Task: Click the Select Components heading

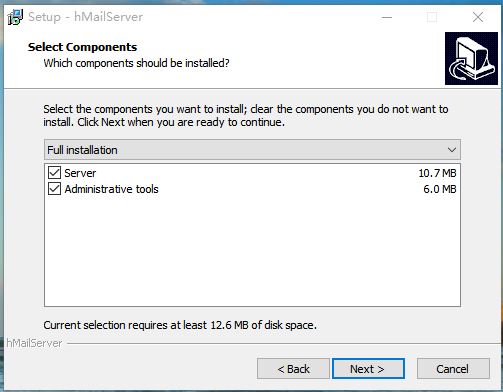Action: coord(82,47)
